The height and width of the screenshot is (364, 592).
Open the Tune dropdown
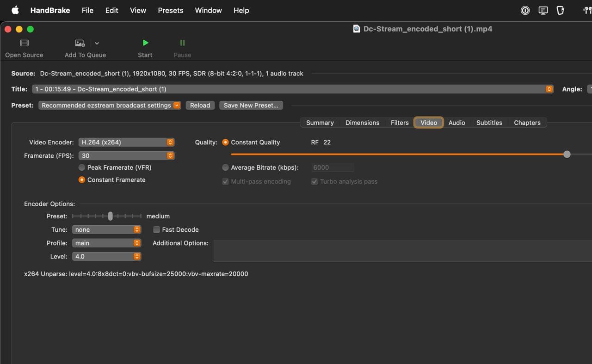click(106, 229)
